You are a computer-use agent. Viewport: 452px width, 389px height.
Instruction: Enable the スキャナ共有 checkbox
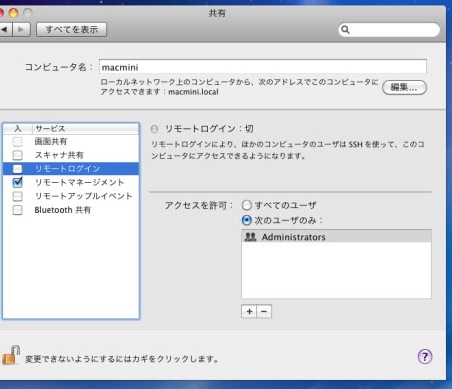[x=17, y=155]
